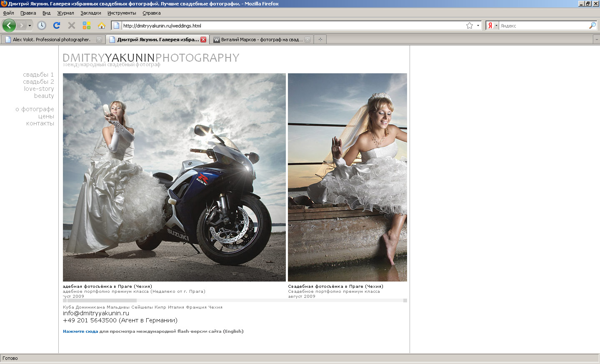This screenshot has width=600, height=364.
Task: Click the Stop loading X icon
Action: [x=72, y=25]
